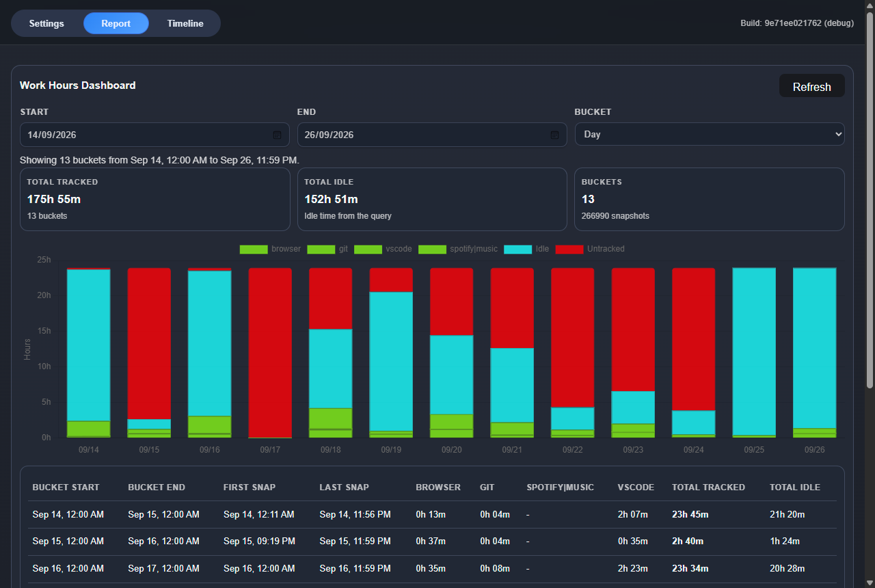Click the Git cell 0h 08m
The image size is (875, 588).
point(495,569)
